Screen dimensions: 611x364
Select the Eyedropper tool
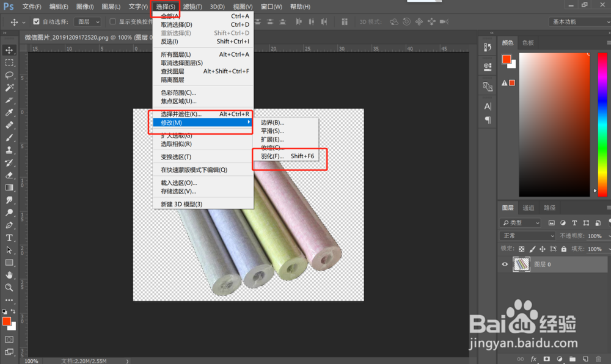click(x=9, y=112)
